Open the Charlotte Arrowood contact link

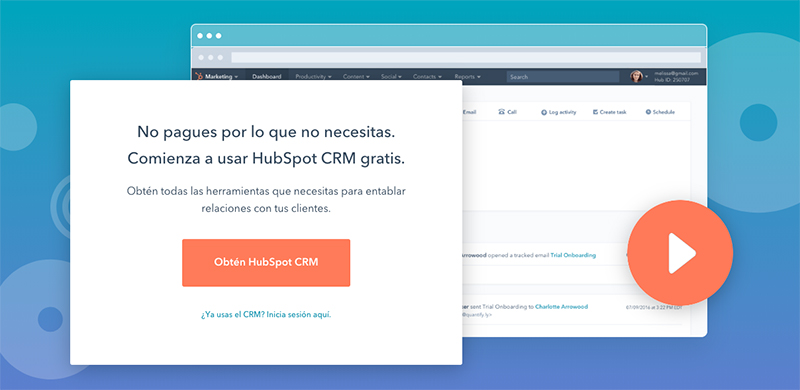click(x=561, y=307)
